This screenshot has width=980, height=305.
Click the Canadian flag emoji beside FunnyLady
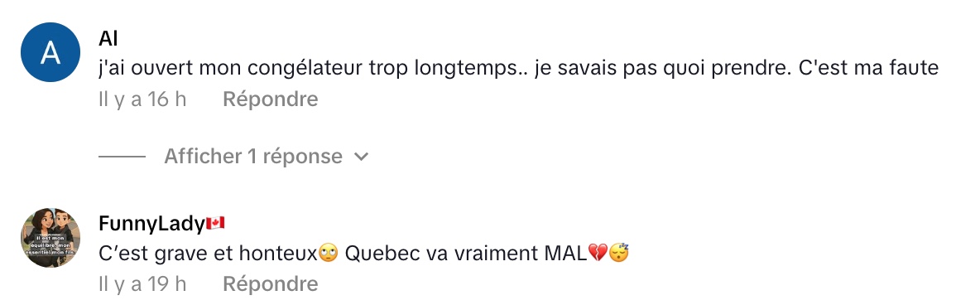click(x=215, y=223)
